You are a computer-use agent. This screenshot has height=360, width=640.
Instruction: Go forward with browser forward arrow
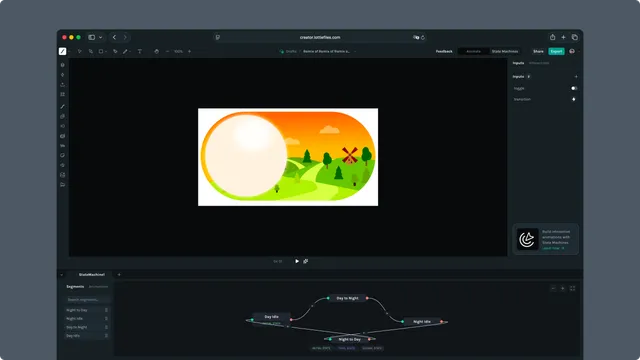click(x=125, y=37)
